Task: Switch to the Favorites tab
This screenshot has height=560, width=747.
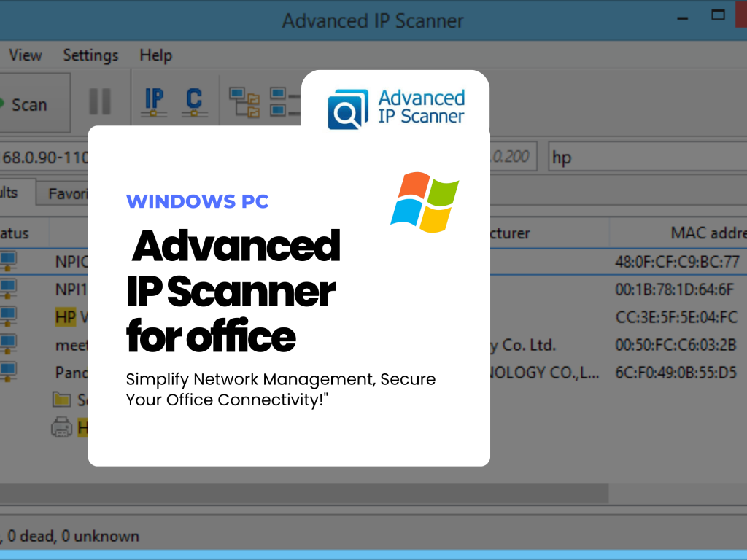Action: 70,192
